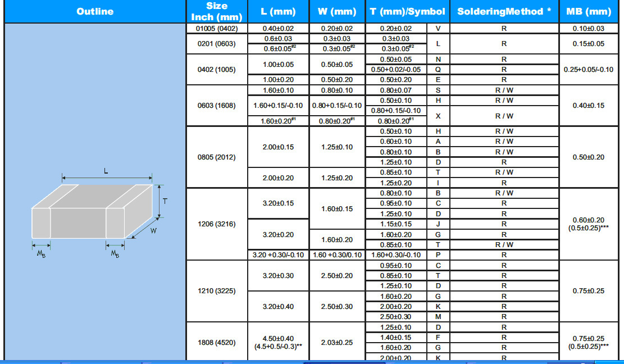Select the W (mm) column header
Image resolution: width=624 pixels, height=364 pixels.
click(x=337, y=12)
